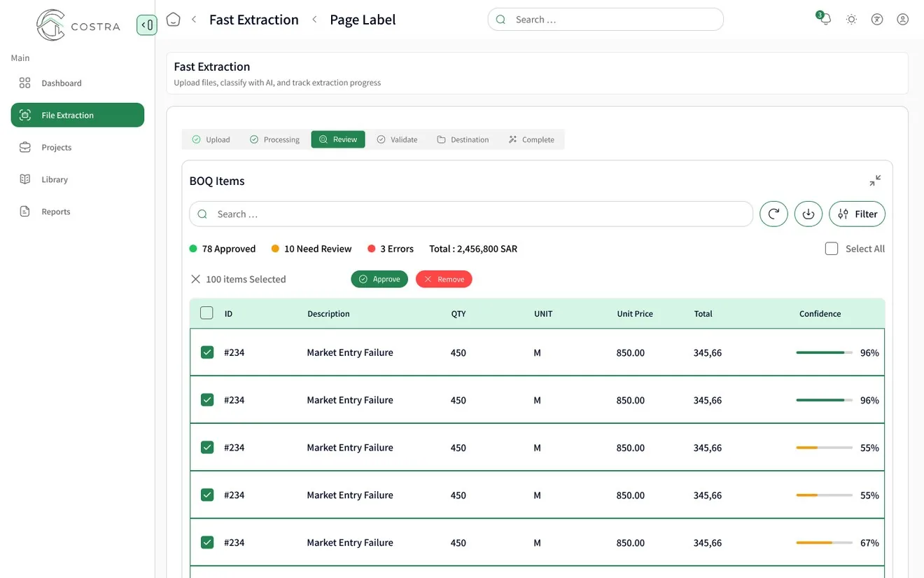The width and height of the screenshot is (924, 578).
Task: Collapse the BOQ Items panel
Action: point(875,181)
